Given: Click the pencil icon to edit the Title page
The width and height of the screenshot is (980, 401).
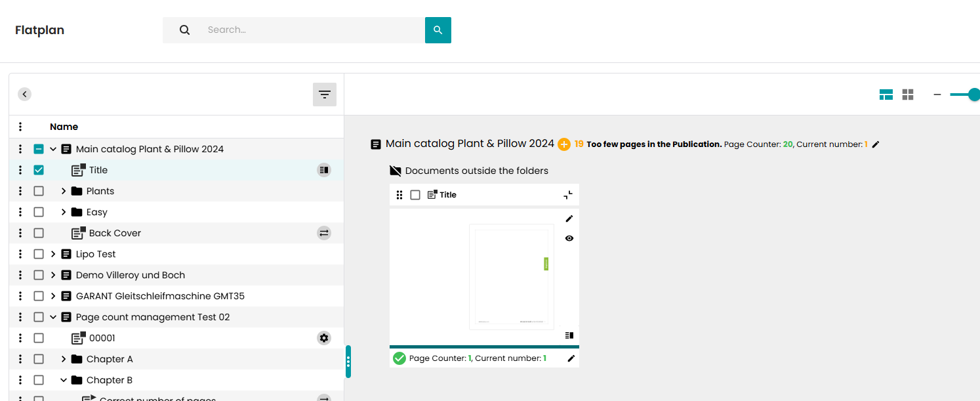Looking at the screenshot, I should point(569,219).
